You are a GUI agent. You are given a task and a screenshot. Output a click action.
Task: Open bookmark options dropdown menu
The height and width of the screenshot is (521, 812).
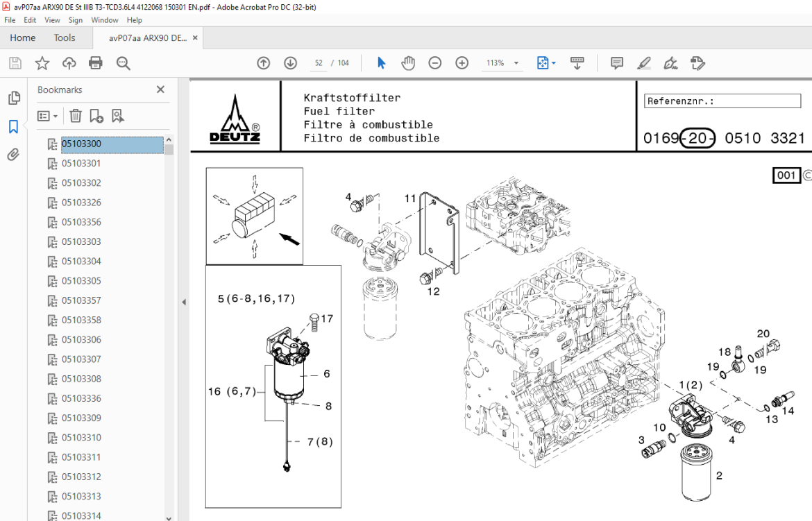(x=47, y=116)
